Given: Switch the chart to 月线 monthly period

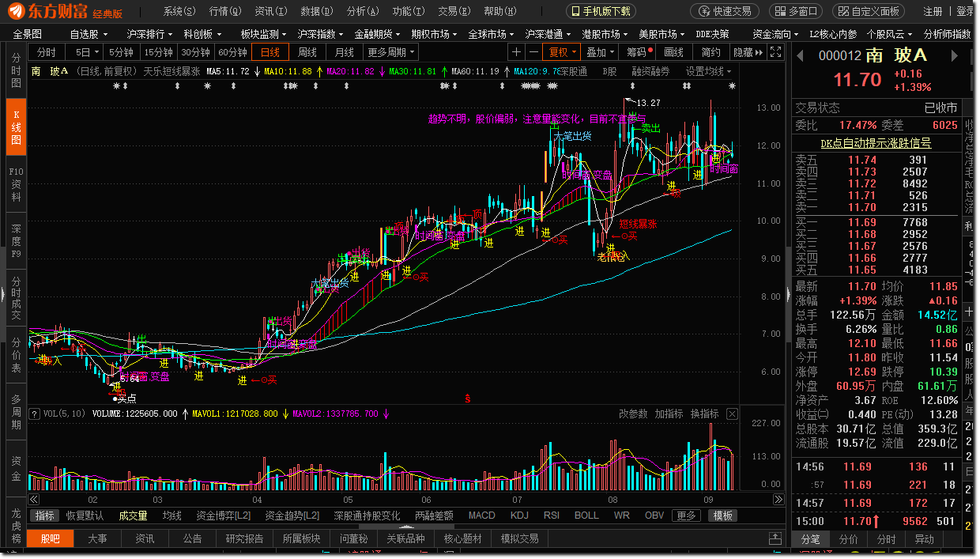Looking at the screenshot, I should (x=345, y=52).
